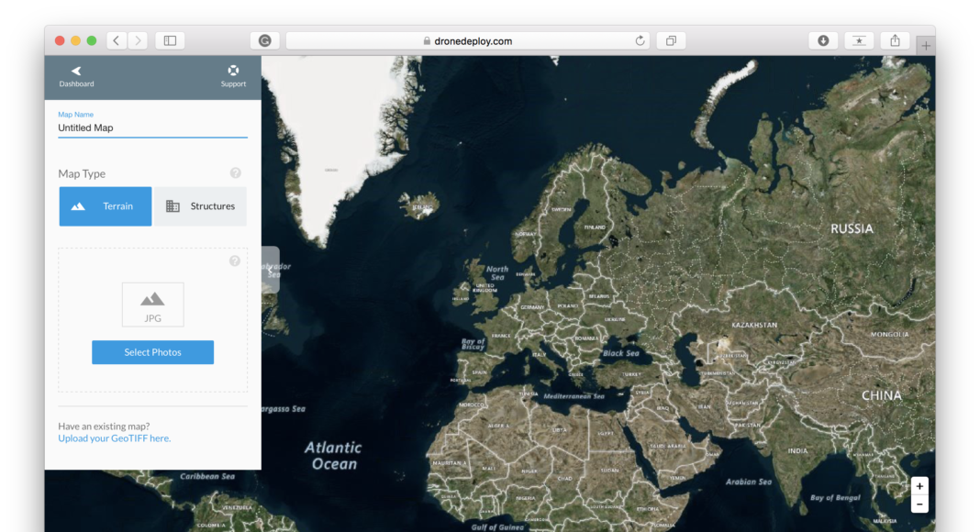This screenshot has height=532, width=980.
Task: Zoom in the map with plus button
Action: [919, 486]
